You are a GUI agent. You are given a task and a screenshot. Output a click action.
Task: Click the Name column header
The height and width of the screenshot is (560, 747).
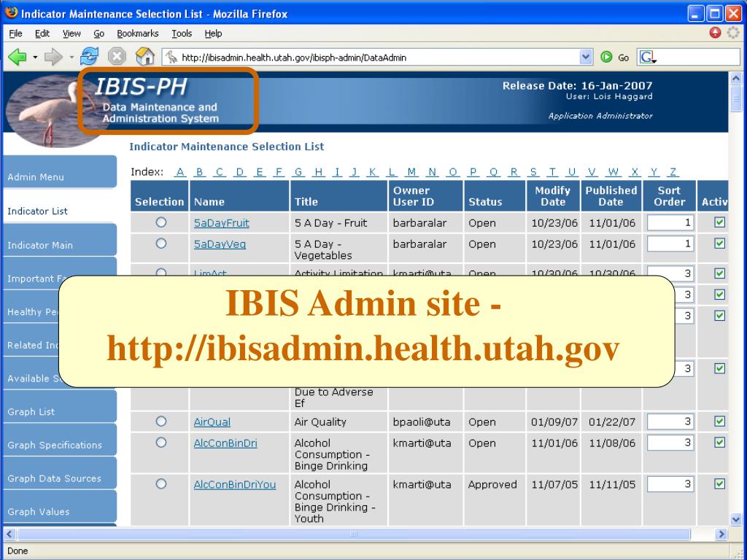(239, 195)
